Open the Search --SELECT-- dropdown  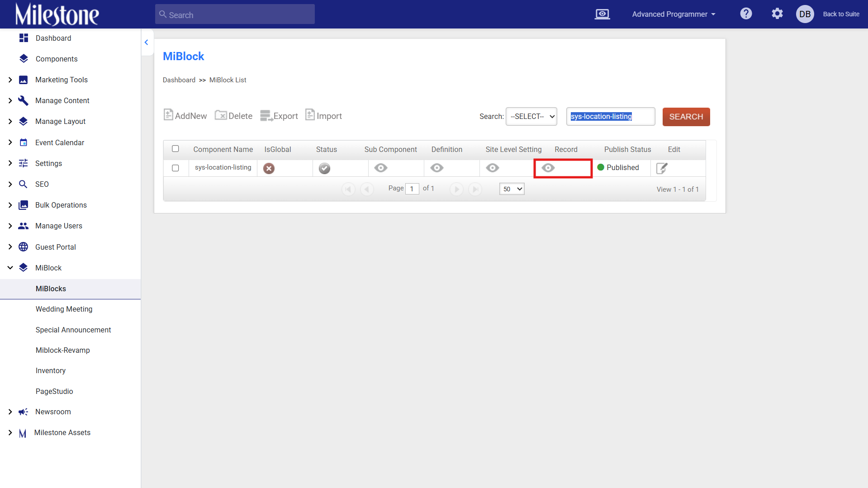click(531, 116)
